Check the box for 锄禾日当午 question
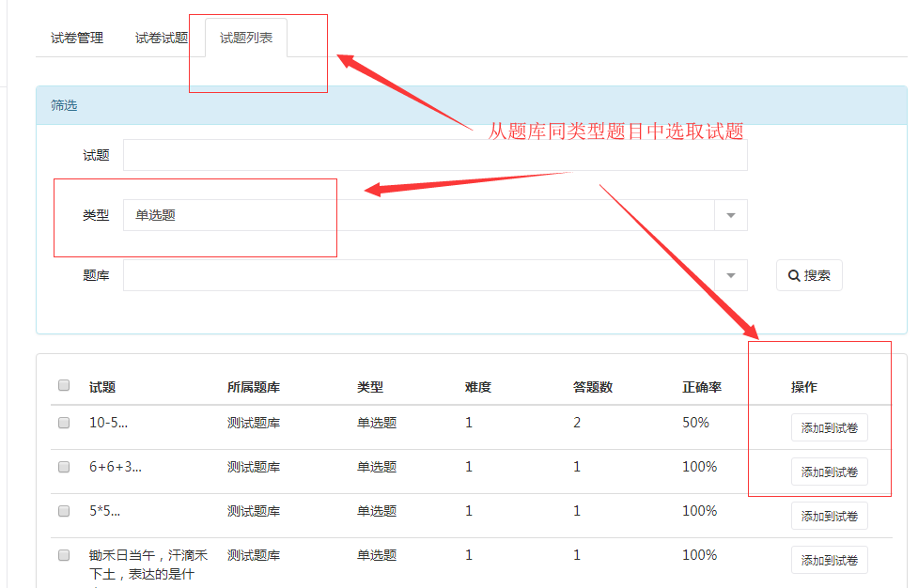This screenshot has width=918, height=588. coord(64,554)
